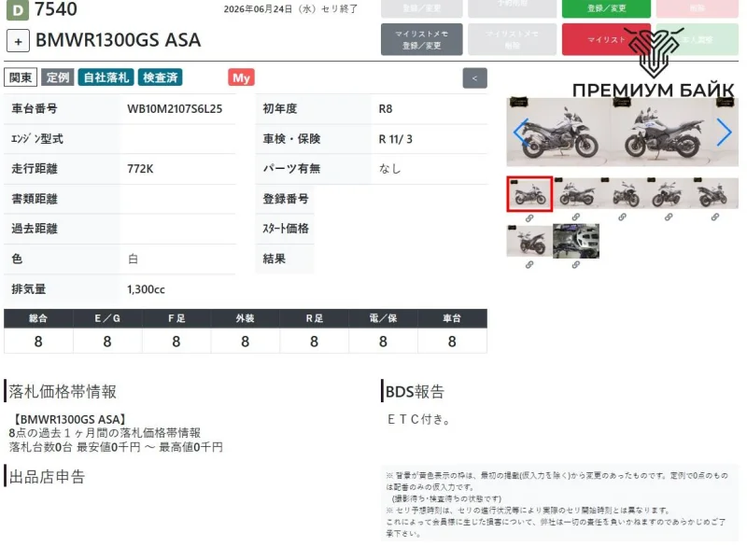Click the R足 score column header
Viewport: 747px width, 560px height.
(314, 318)
